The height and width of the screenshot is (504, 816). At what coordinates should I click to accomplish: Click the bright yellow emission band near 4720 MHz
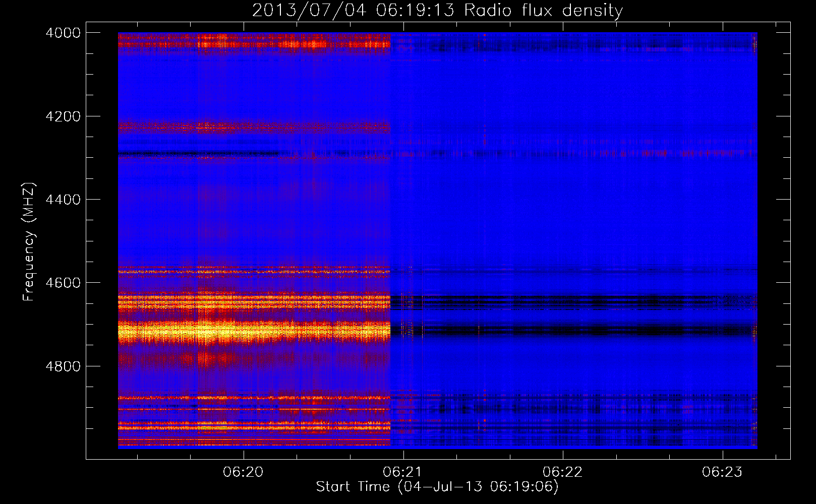point(254,332)
